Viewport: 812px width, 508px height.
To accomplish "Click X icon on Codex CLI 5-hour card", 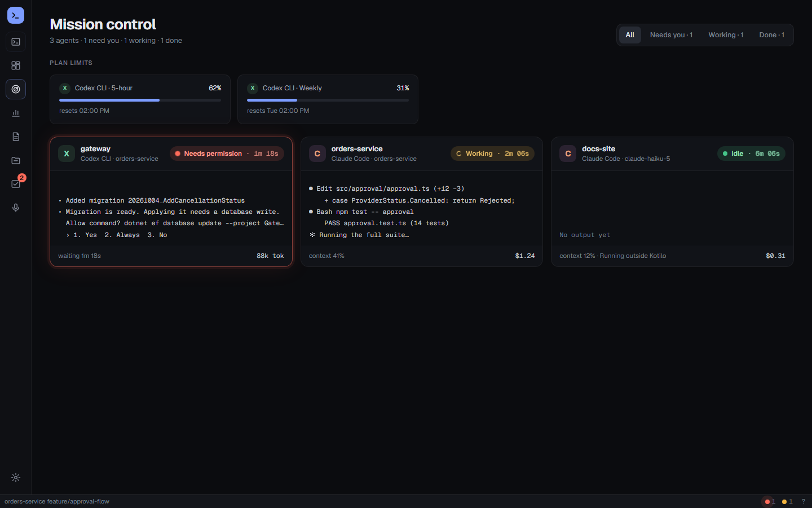I will click(x=65, y=88).
